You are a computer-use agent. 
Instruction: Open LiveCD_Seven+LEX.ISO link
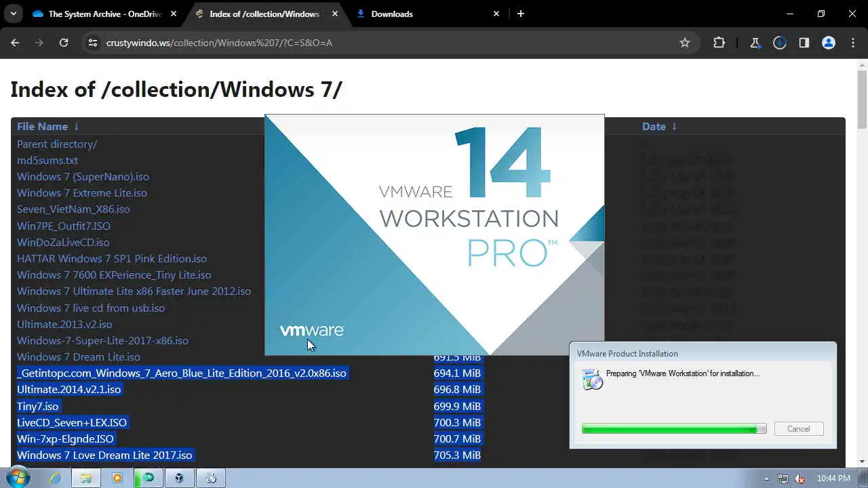(72, 422)
